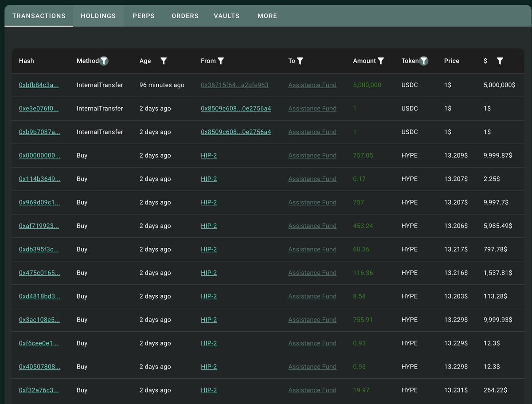Open transaction hash 0xe3e076f0...
Viewport: 532px width, 404px height.
[x=39, y=109]
